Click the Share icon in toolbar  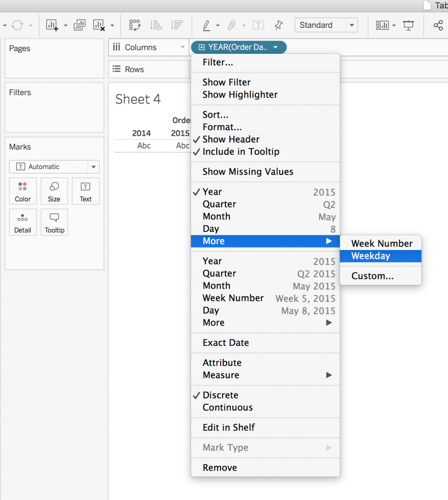click(x=438, y=25)
